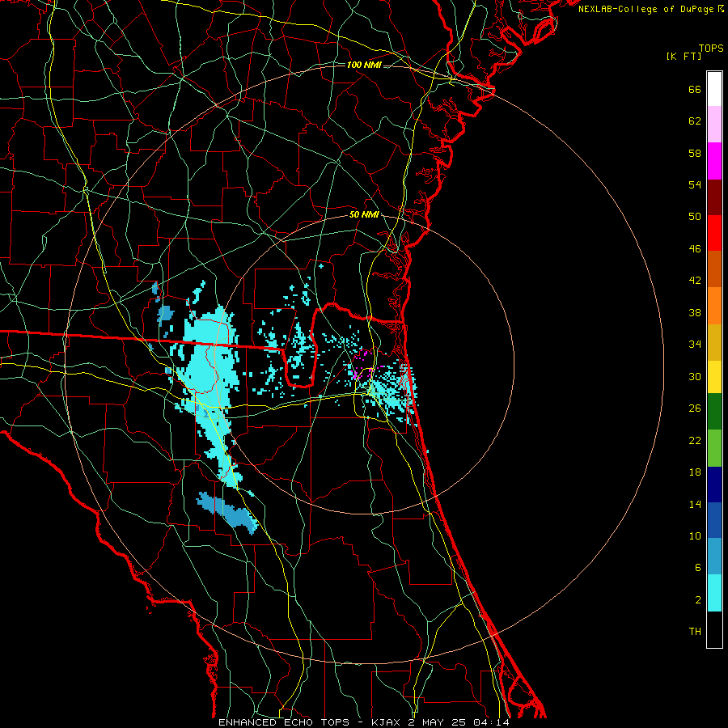Click the 14 legend value
This screenshot has width=728, height=728.
point(695,504)
